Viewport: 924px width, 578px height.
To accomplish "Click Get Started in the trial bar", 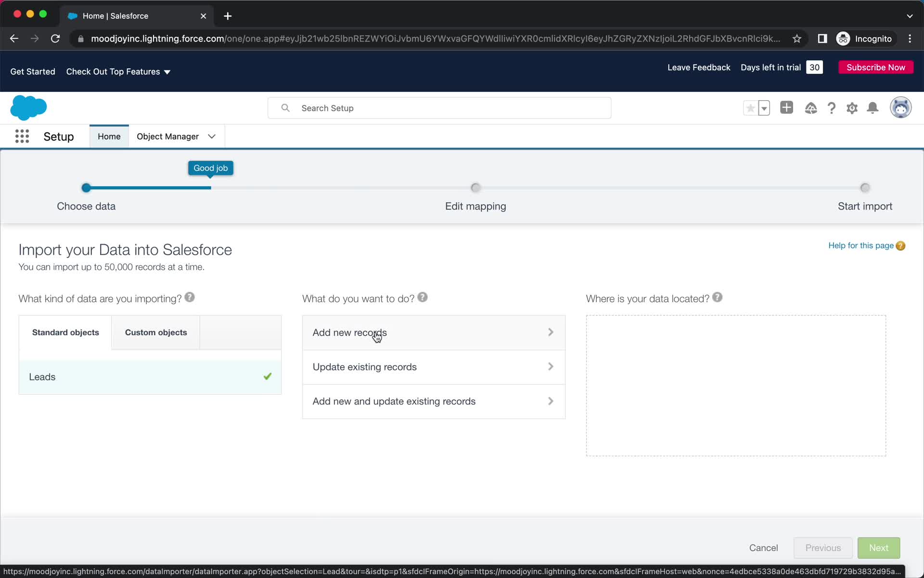I will point(33,72).
